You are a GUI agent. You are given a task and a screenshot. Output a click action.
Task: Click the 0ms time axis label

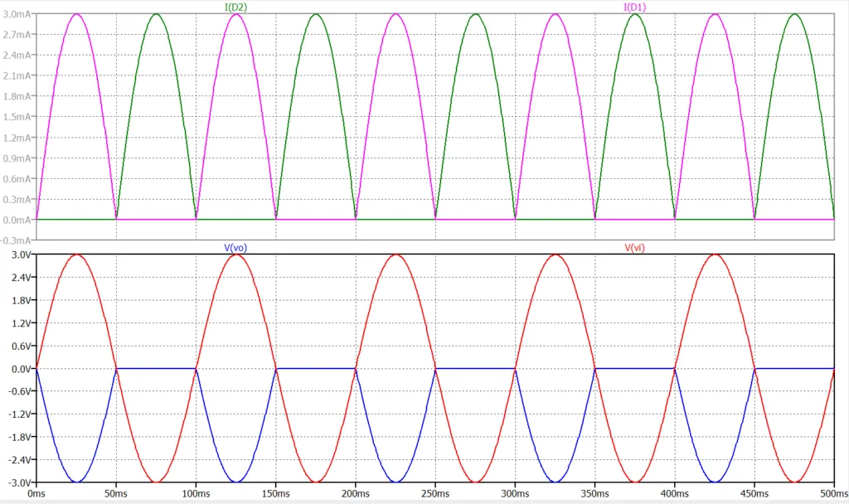[36, 493]
